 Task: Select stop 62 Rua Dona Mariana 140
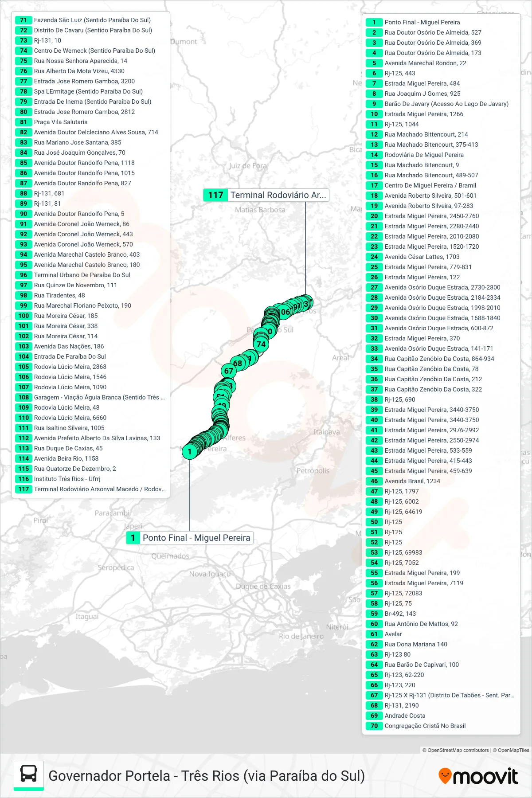[441, 644]
